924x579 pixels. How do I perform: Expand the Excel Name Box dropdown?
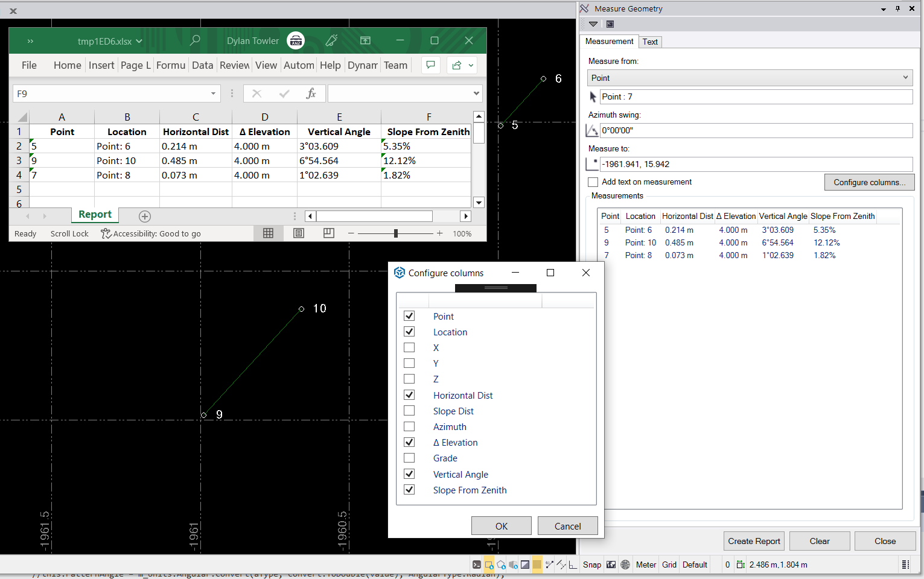[213, 93]
